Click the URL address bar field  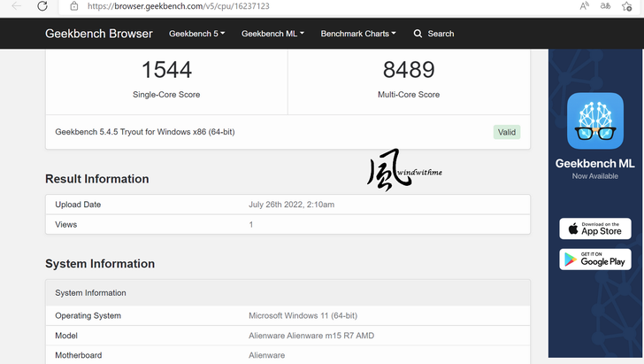coord(320,6)
